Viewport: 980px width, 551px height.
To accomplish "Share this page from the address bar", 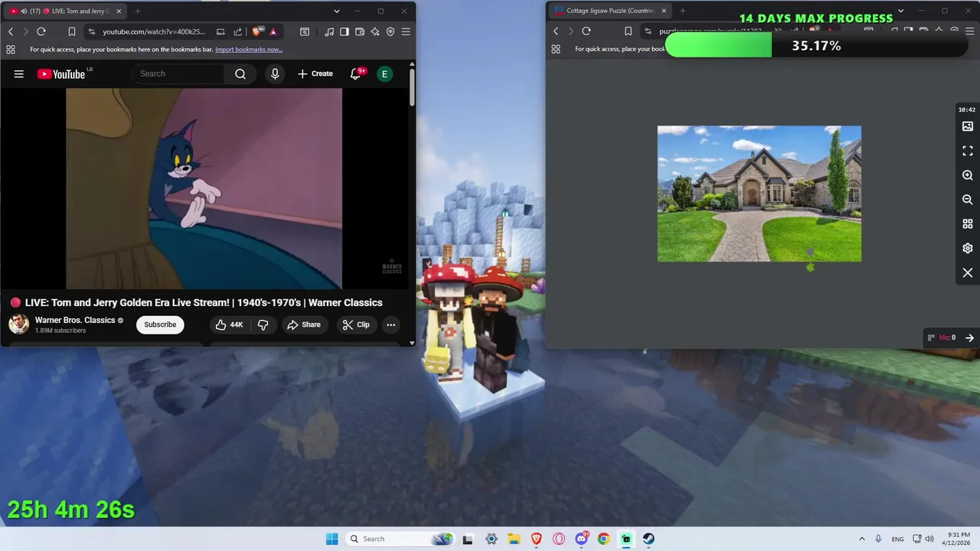I will (237, 31).
